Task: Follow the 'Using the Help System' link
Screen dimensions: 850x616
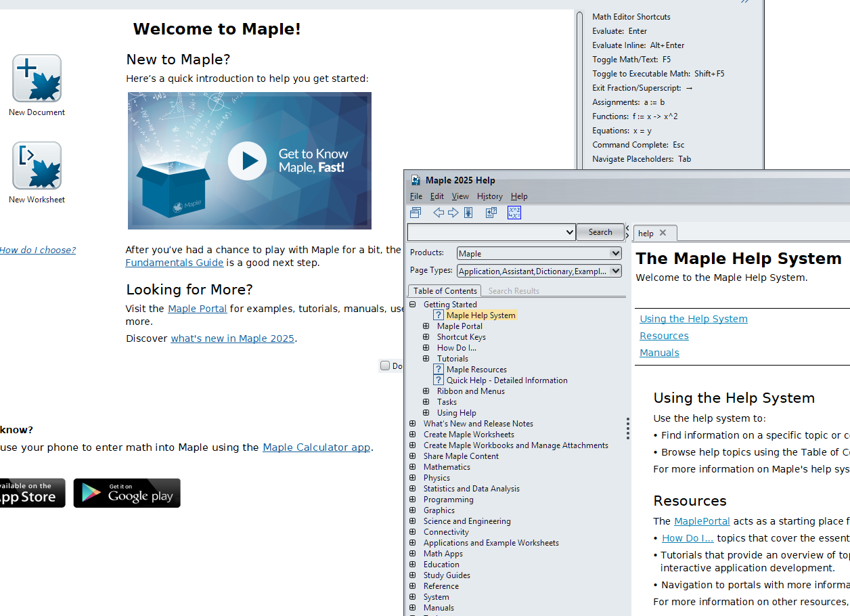Action: coord(694,319)
